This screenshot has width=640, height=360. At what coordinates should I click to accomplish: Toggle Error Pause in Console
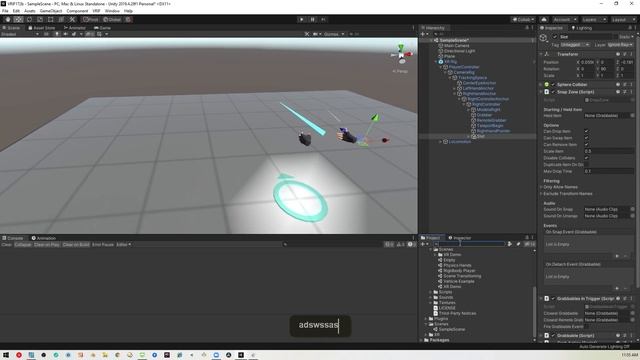[x=103, y=244]
